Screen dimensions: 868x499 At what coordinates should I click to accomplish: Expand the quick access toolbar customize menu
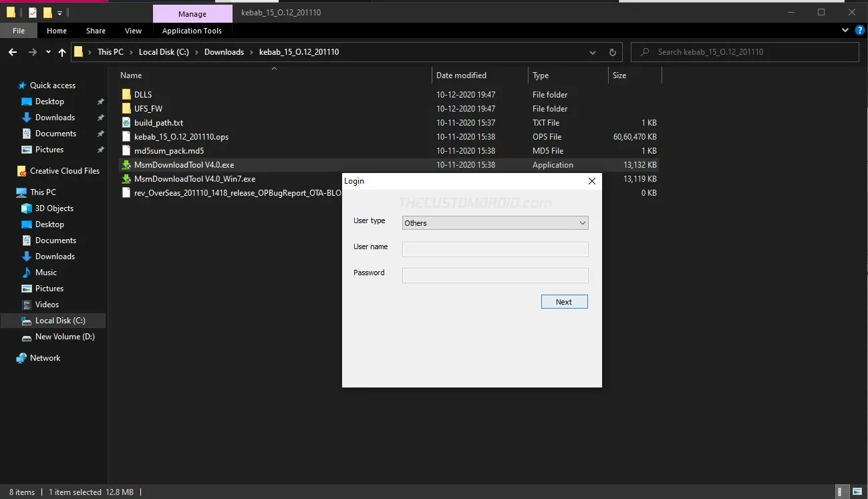tap(59, 12)
